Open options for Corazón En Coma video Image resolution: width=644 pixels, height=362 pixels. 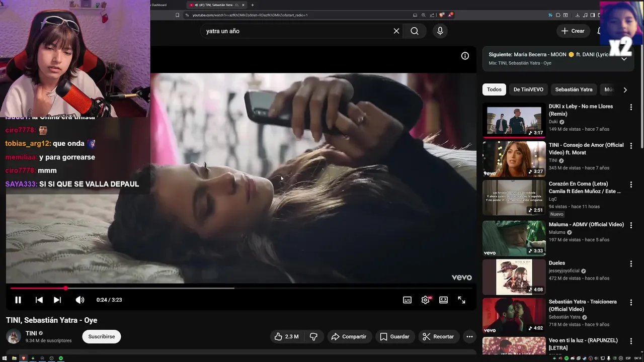click(631, 185)
